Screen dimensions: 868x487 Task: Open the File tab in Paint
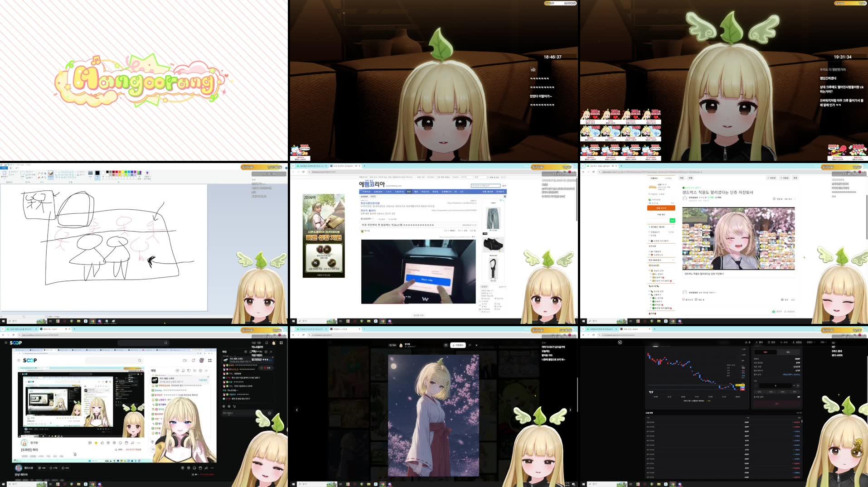click(x=4, y=168)
